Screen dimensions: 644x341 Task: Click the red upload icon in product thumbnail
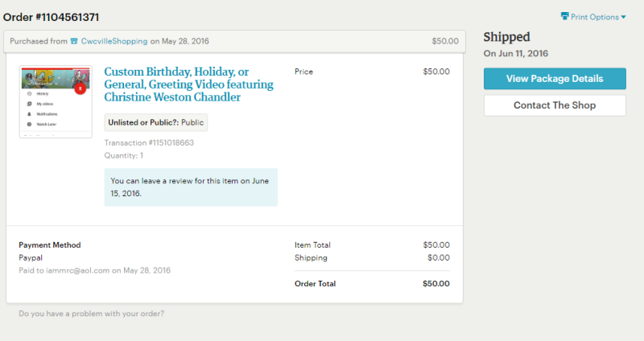coord(80,87)
